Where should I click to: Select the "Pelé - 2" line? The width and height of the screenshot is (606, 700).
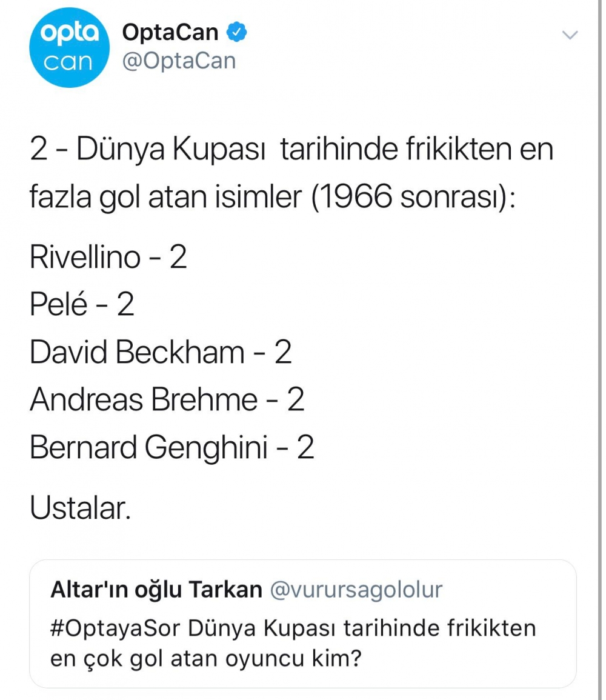pos(82,304)
